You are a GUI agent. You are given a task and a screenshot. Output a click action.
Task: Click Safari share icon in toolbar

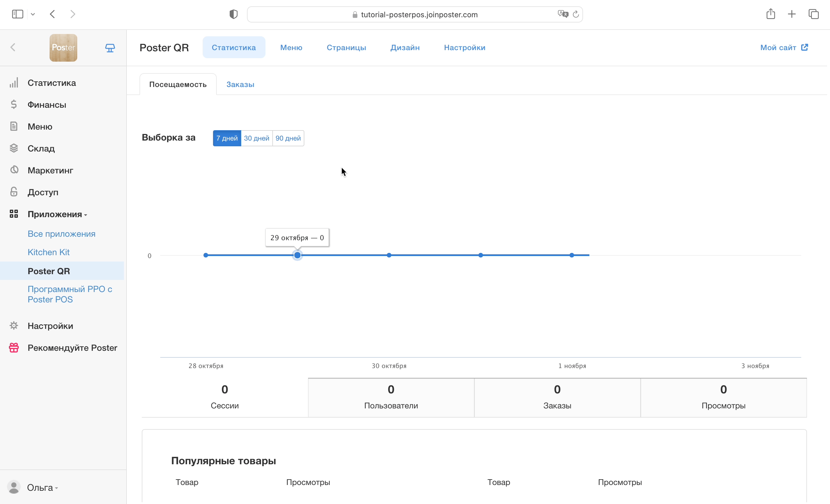[771, 14]
